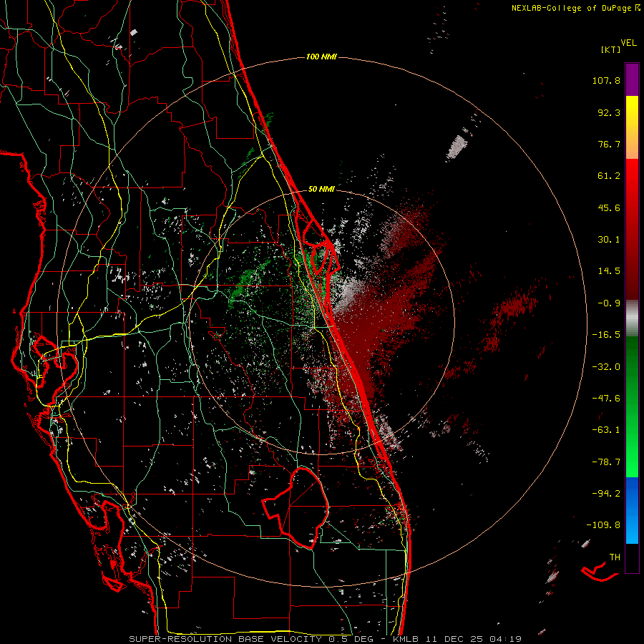Click the 61.2 value on the velocity scale
644x644 pixels.
point(609,176)
